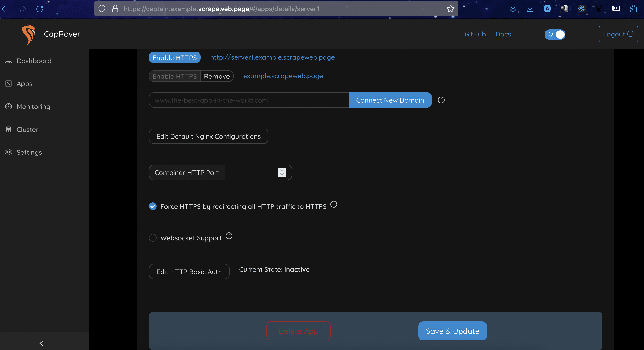644x350 pixels.
Task: Click the info icon beside Websocket Support
Action: 229,236
